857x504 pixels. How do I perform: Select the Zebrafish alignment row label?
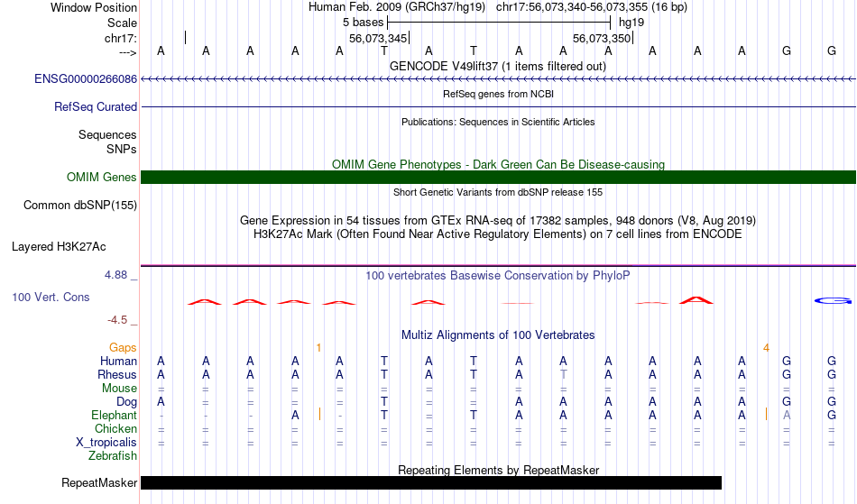(x=113, y=456)
